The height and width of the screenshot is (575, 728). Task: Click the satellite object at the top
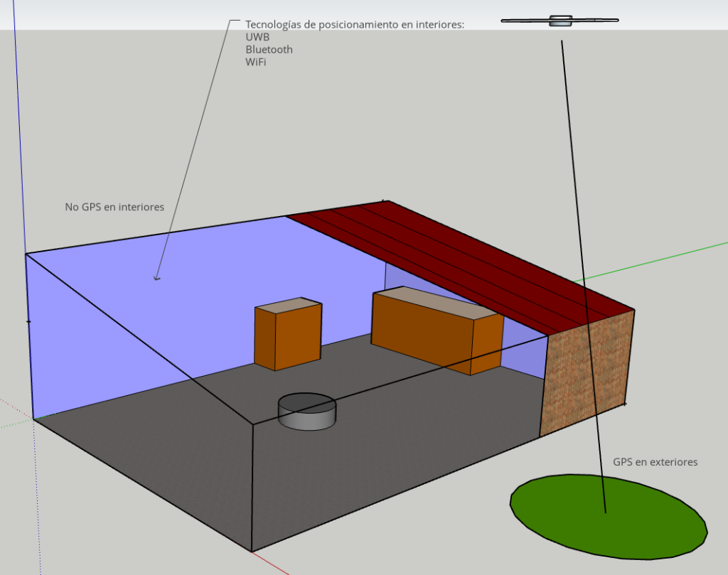(x=560, y=21)
